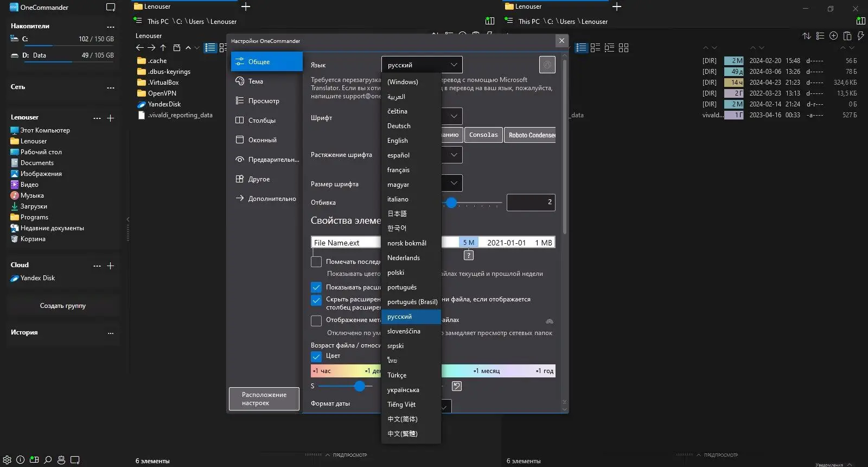868x467 pixels.
Task: Switch right pane to third list view icon
Action: [609, 48]
